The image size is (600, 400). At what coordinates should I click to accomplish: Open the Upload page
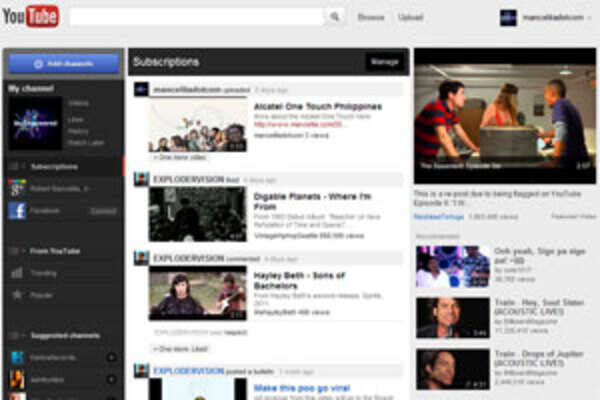point(410,17)
